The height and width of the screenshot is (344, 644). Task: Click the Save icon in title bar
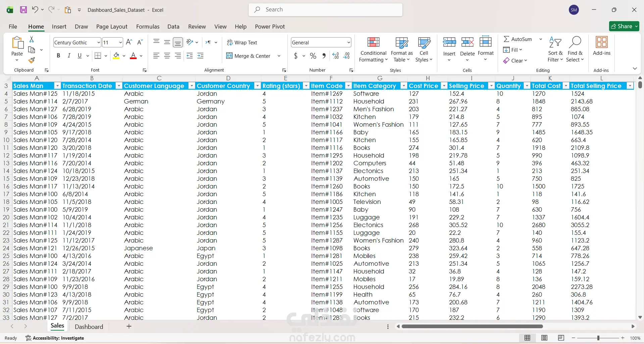[23, 10]
